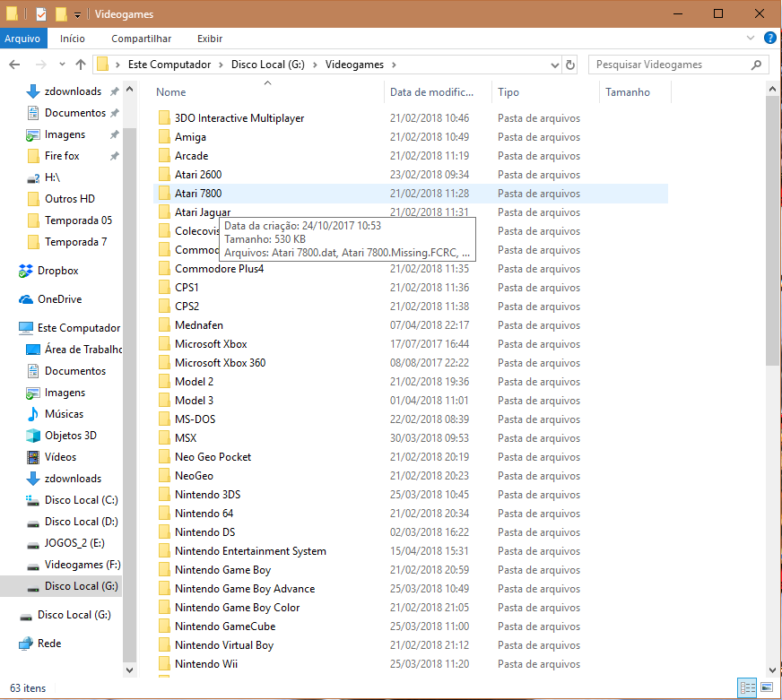Expand the address bar history dropdown
Screen dimensions: 782x700
(x=554, y=65)
